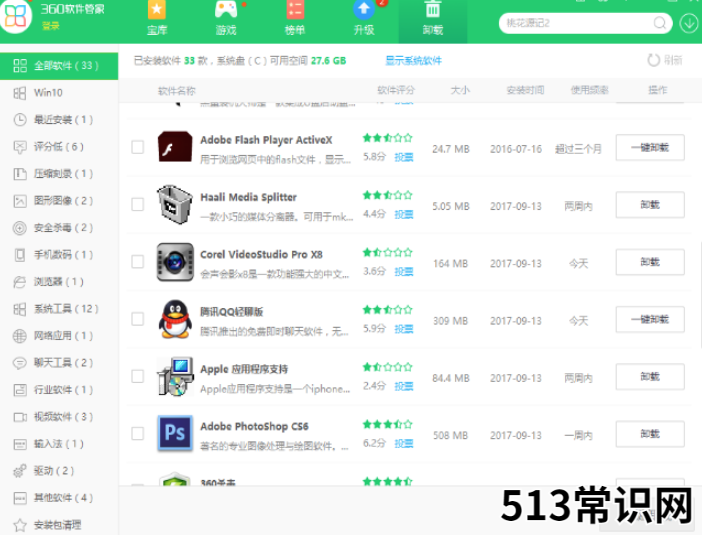Tick the 腾讯QQ轻聊版 checkbox
The image size is (702, 536).
(137, 319)
